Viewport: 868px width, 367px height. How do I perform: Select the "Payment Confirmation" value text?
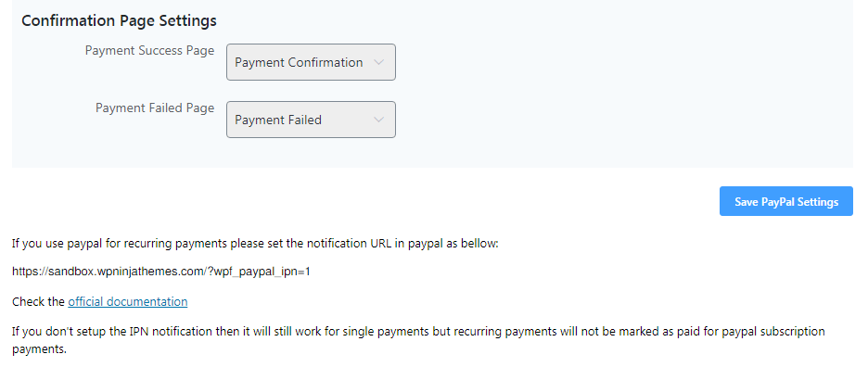(x=299, y=62)
